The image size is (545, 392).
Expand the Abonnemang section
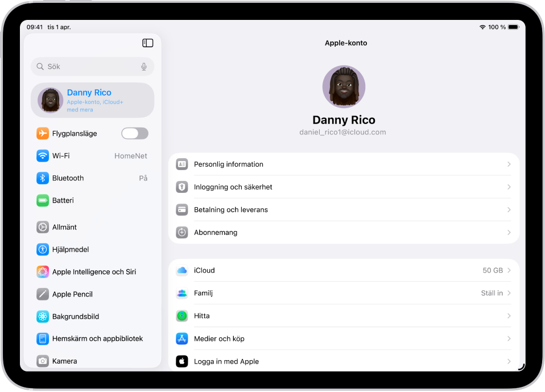pyautogui.click(x=344, y=232)
